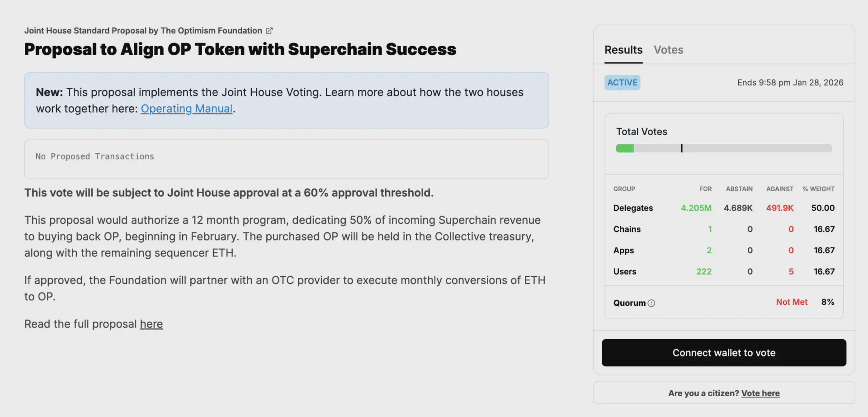Click the end date 'Ends 9:58 pm Jan 28, 2026'
The width and height of the screenshot is (868, 417).
790,82
